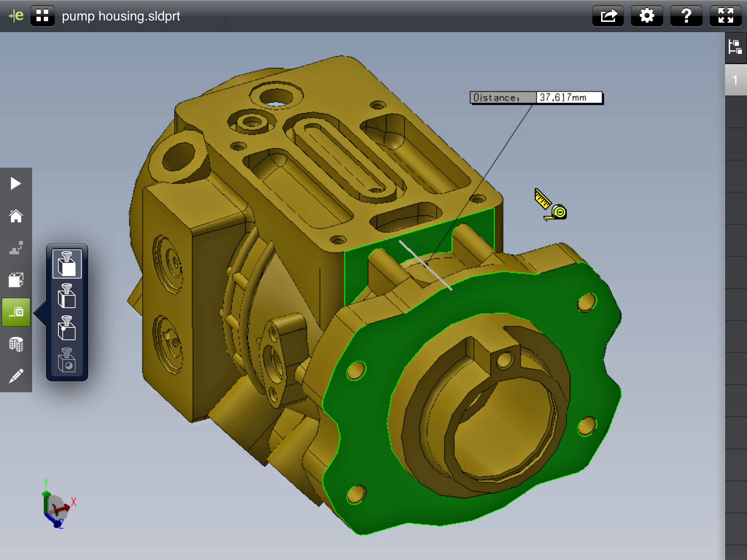Select the Measure tool in the sidebar
This screenshot has width=747, height=560.
click(16, 312)
